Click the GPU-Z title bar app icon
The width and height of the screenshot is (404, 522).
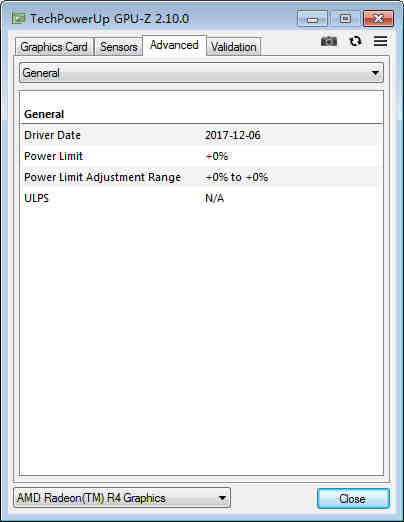coord(19,18)
